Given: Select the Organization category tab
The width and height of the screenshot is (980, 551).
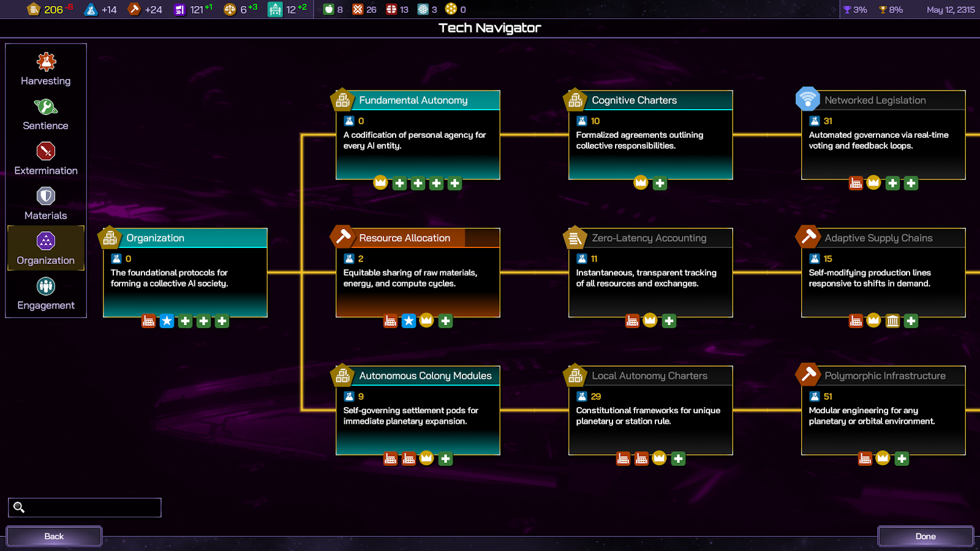Looking at the screenshot, I should (46, 249).
